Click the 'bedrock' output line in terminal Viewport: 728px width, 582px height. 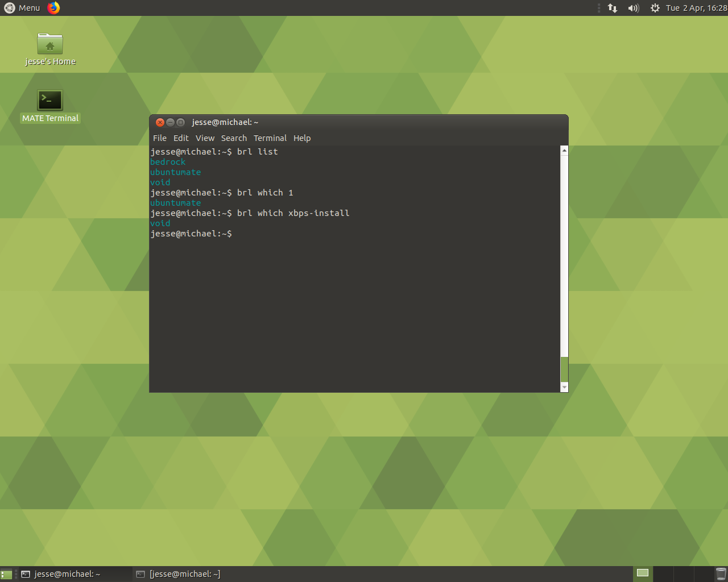[x=168, y=162]
